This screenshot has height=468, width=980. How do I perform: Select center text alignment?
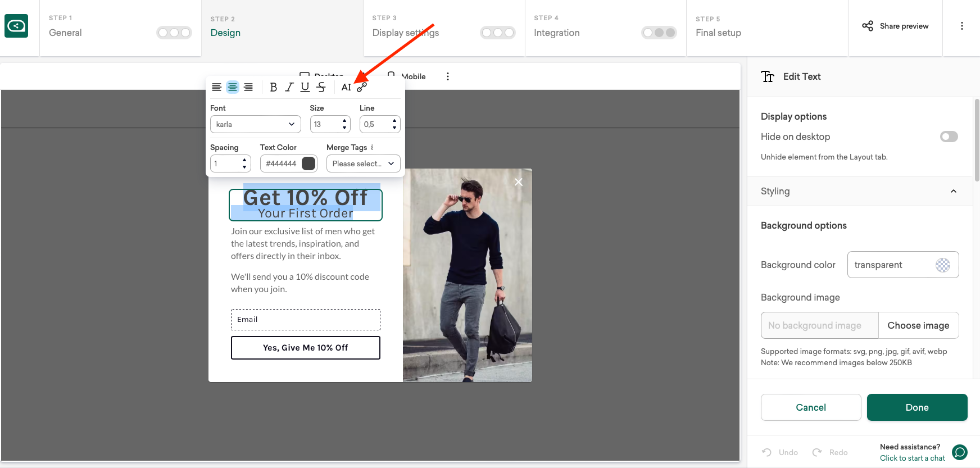232,87
